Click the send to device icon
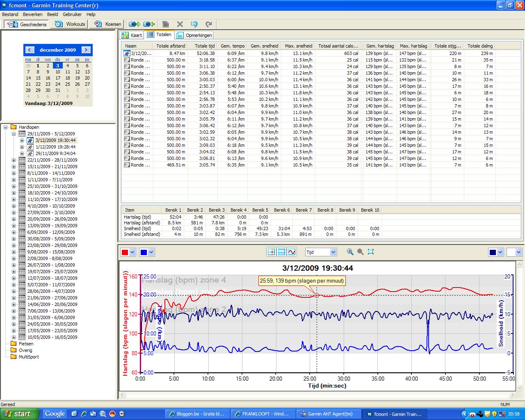Viewport: 525px width, 420px height. [x=134, y=24]
